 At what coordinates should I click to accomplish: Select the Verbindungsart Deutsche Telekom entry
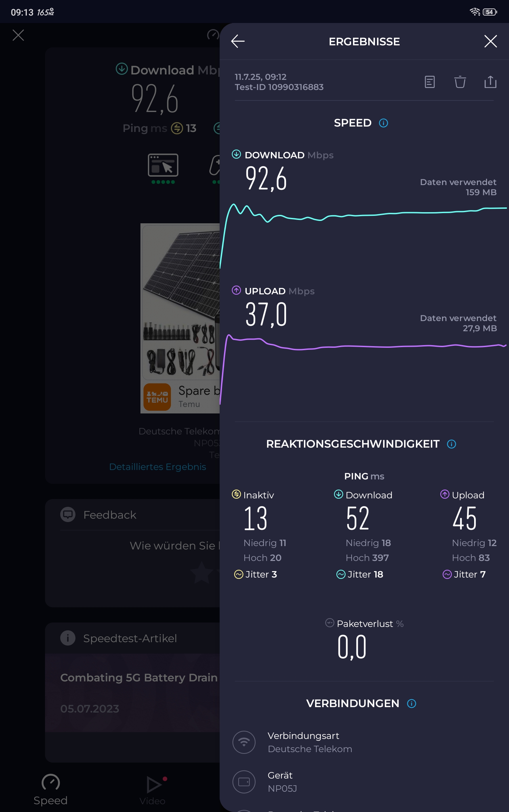tap(364, 742)
